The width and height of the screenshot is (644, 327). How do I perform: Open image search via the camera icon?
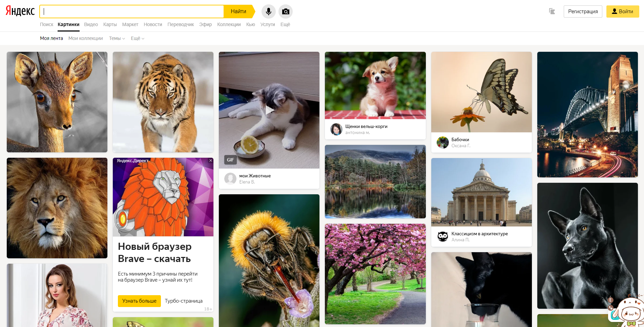coord(286,12)
